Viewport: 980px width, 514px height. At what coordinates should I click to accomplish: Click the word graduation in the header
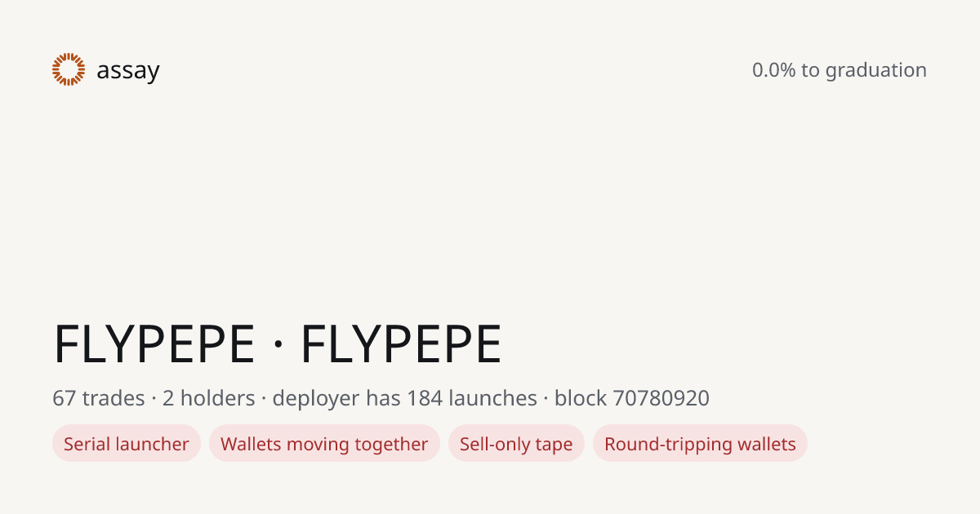pos(875,71)
